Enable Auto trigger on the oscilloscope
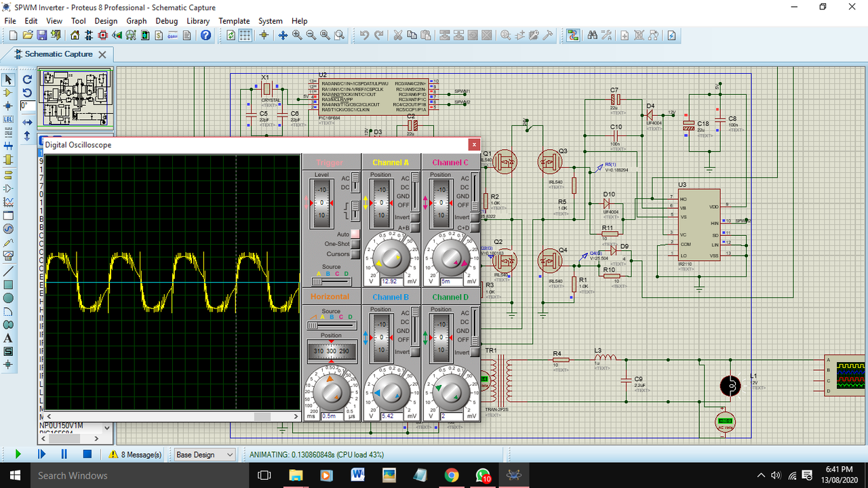 [x=355, y=234]
